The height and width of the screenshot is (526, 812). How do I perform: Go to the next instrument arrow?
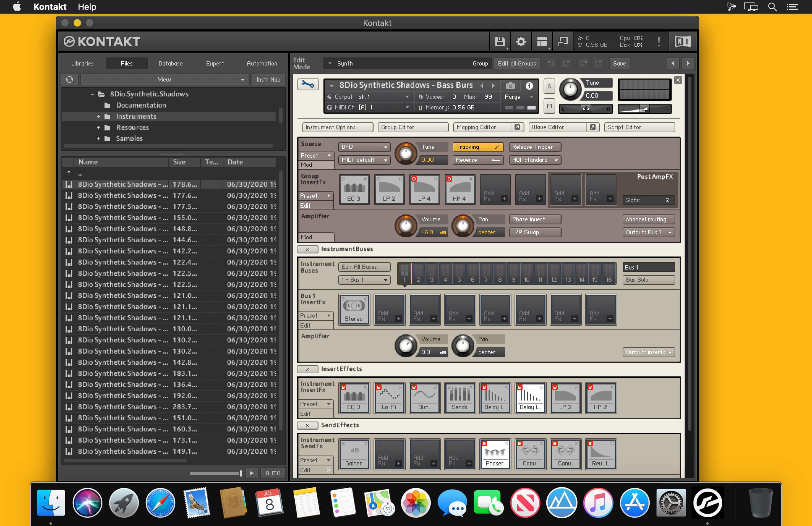pyautogui.click(x=493, y=85)
